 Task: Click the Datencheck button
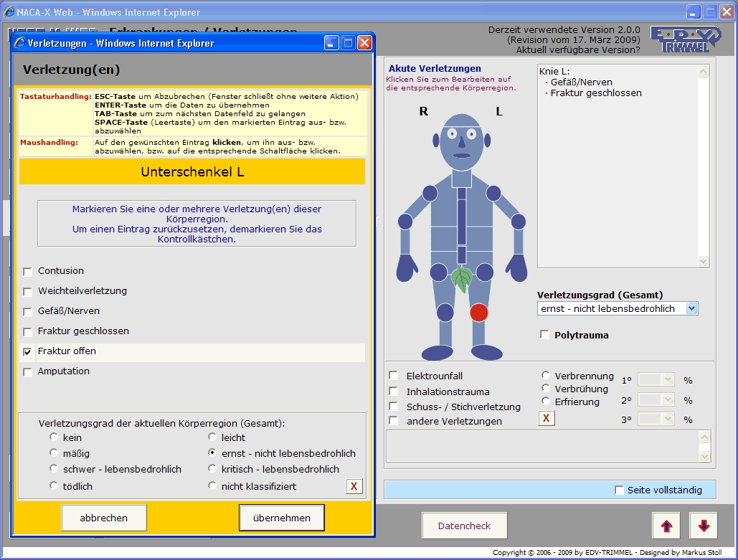click(465, 526)
